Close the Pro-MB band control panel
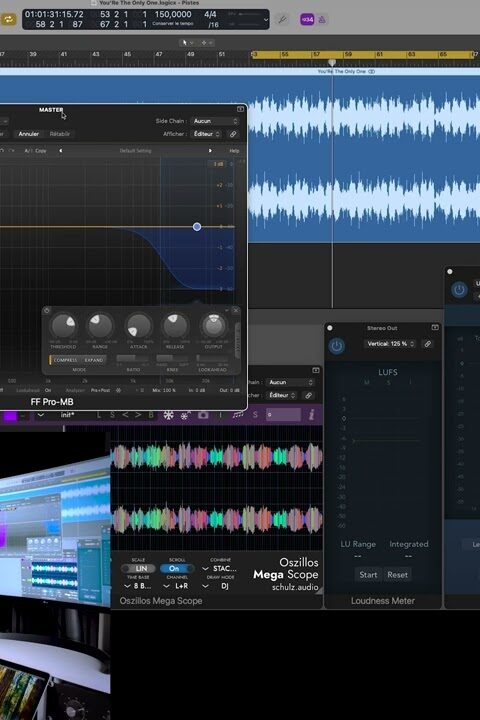Viewport: 480px width, 720px height. (236, 310)
